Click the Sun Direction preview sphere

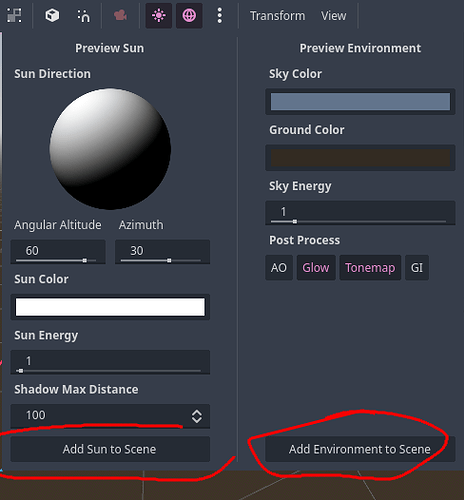[110, 149]
